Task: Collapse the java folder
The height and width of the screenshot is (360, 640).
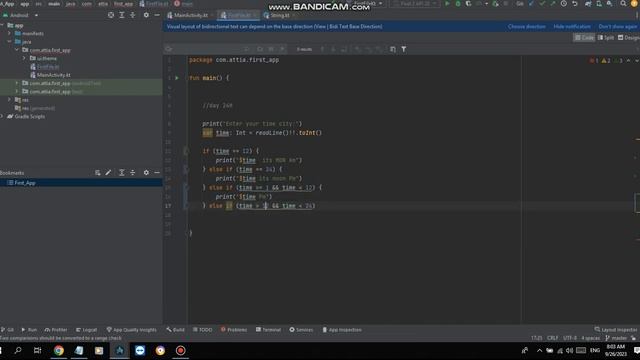Action: point(9,42)
